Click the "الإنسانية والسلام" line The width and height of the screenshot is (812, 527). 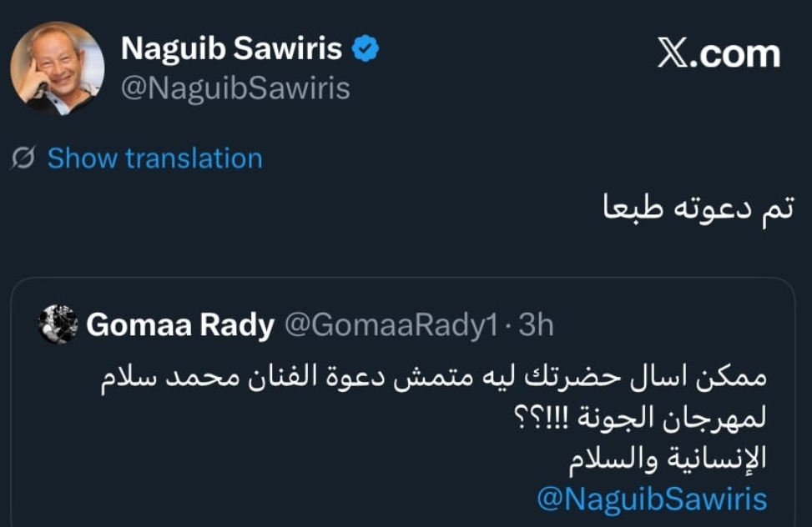point(668,458)
